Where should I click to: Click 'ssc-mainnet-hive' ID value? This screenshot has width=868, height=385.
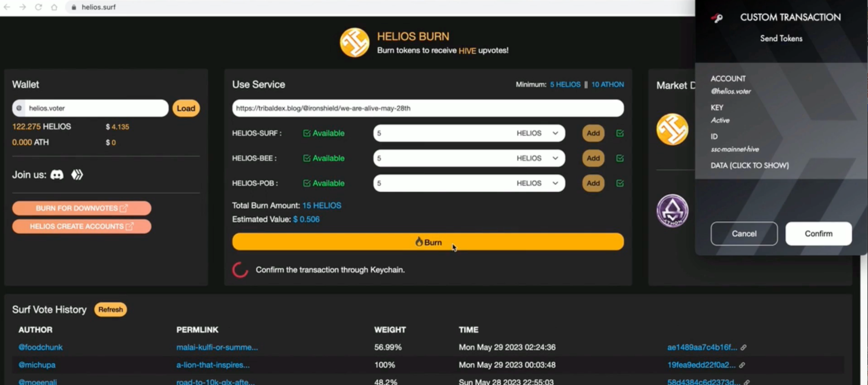point(735,149)
